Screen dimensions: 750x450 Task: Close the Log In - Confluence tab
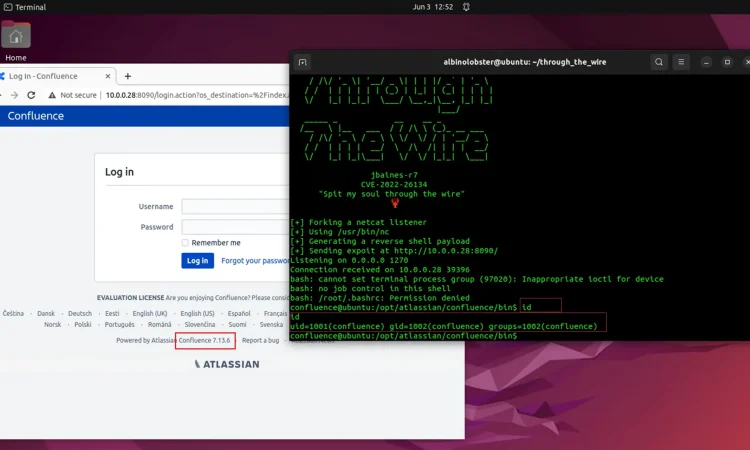click(105, 76)
